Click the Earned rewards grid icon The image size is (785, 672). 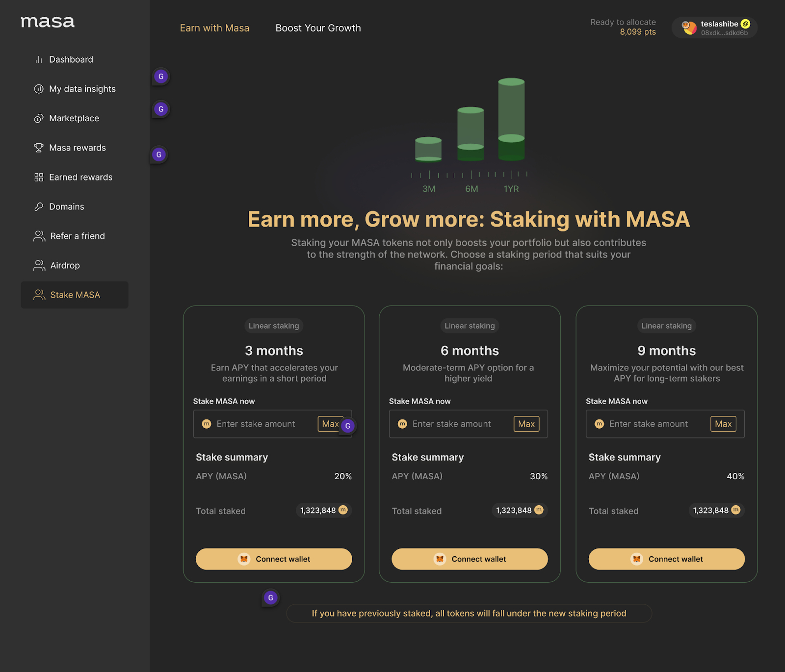tap(39, 177)
